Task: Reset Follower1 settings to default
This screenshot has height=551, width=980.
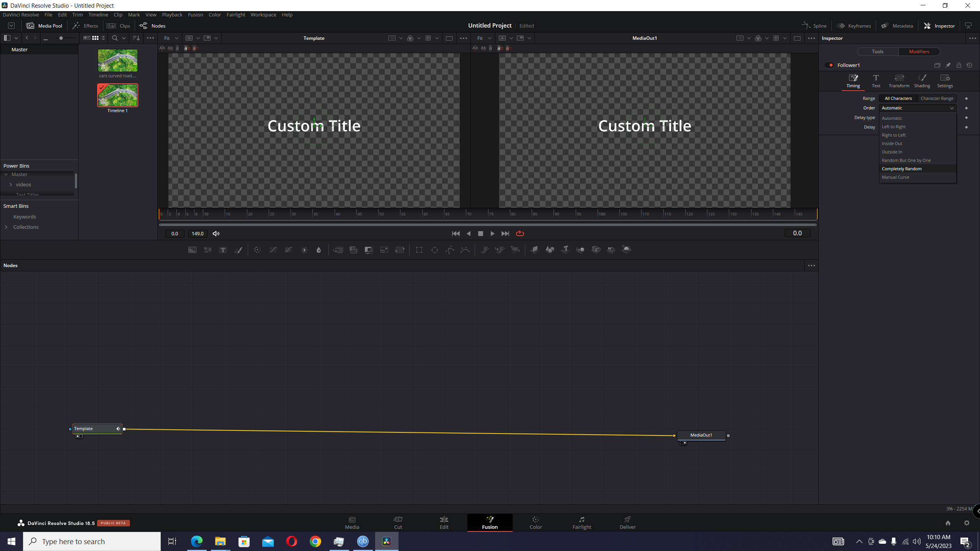Action: pyautogui.click(x=969, y=65)
